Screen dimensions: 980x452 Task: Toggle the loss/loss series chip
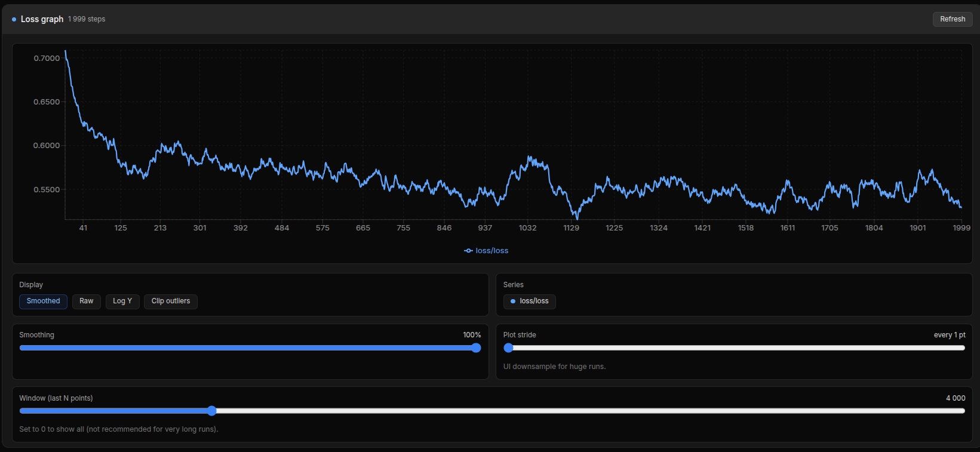(529, 301)
